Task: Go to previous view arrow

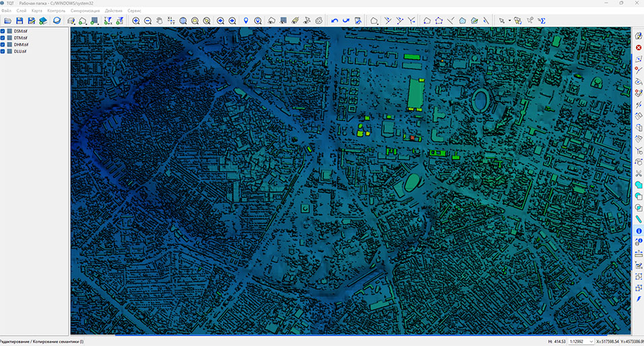Action: click(220, 20)
